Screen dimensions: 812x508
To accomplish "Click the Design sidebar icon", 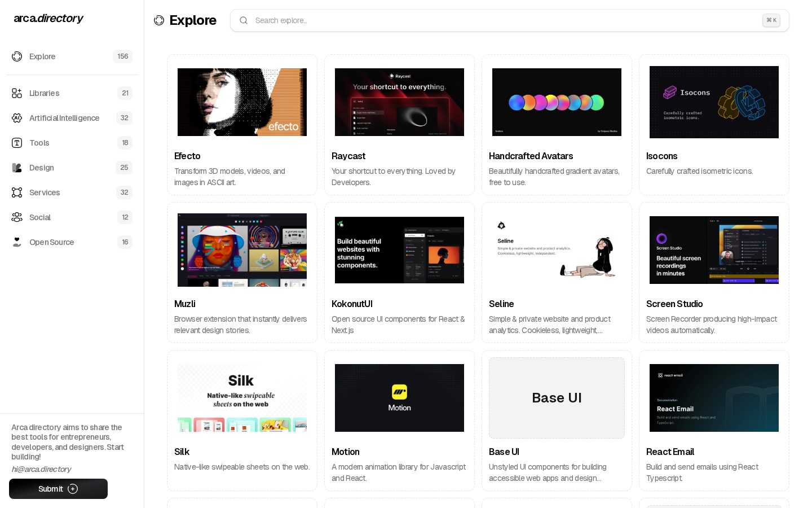I will (x=17, y=168).
